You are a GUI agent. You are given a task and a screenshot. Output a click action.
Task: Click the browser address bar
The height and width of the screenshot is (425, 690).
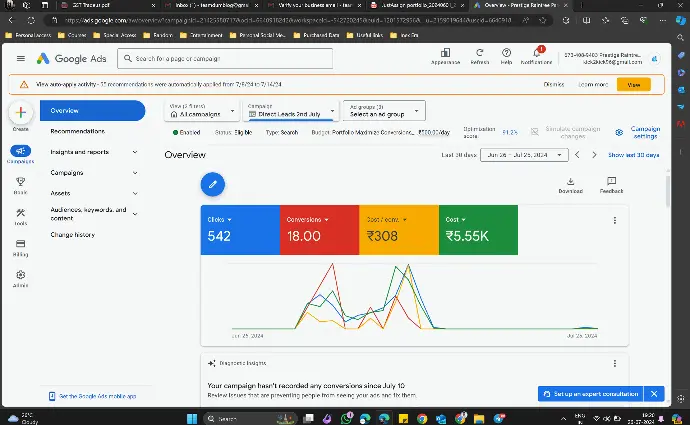(288, 20)
